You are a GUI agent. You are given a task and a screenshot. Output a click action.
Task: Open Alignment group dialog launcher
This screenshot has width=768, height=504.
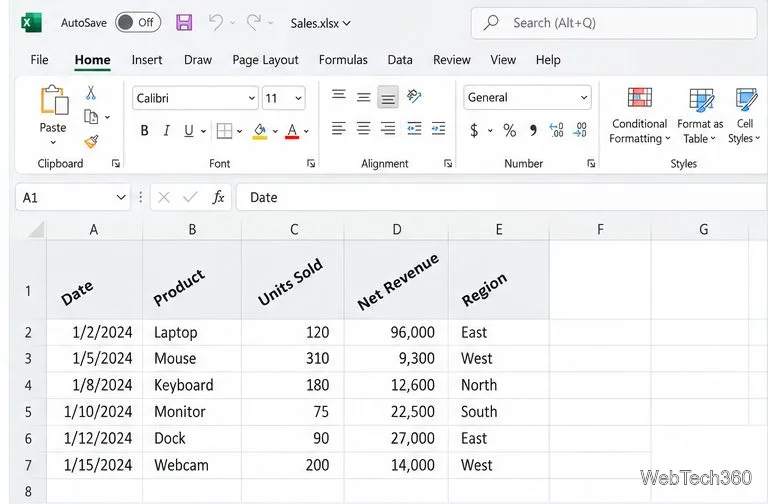[x=448, y=164]
